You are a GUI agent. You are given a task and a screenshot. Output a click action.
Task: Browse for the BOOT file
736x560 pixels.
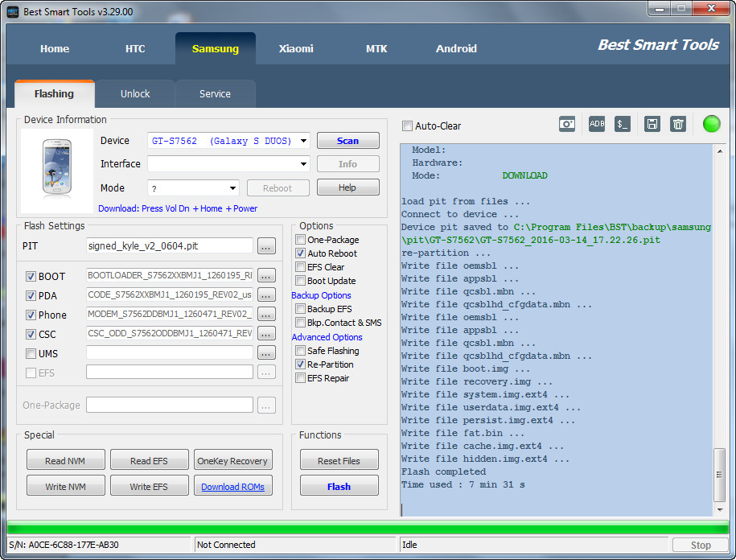point(266,275)
